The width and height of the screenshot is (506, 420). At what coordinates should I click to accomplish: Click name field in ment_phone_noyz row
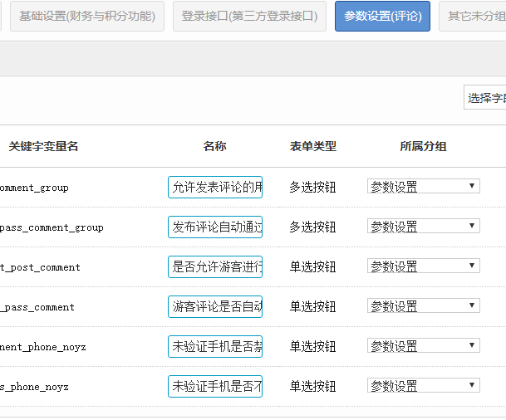pyautogui.click(x=215, y=347)
